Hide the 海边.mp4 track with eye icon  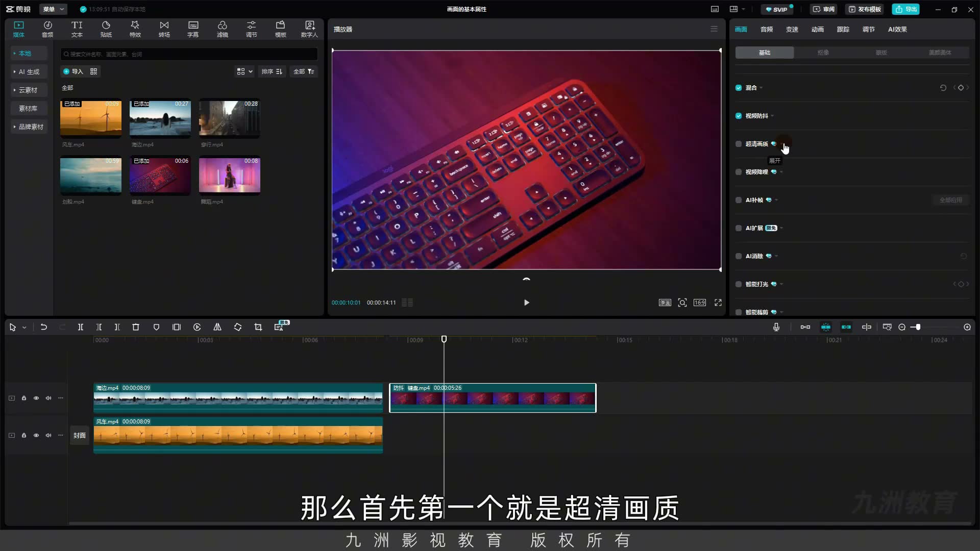[x=36, y=398]
